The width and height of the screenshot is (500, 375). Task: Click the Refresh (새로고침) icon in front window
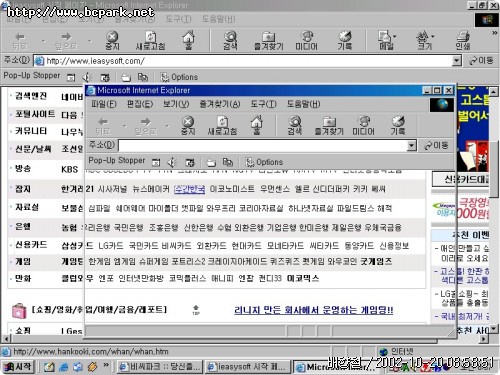222,125
